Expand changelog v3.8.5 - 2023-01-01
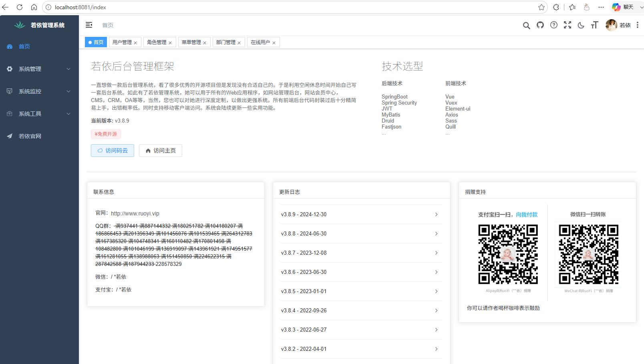This screenshot has width=644, height=364. (362, 291)
